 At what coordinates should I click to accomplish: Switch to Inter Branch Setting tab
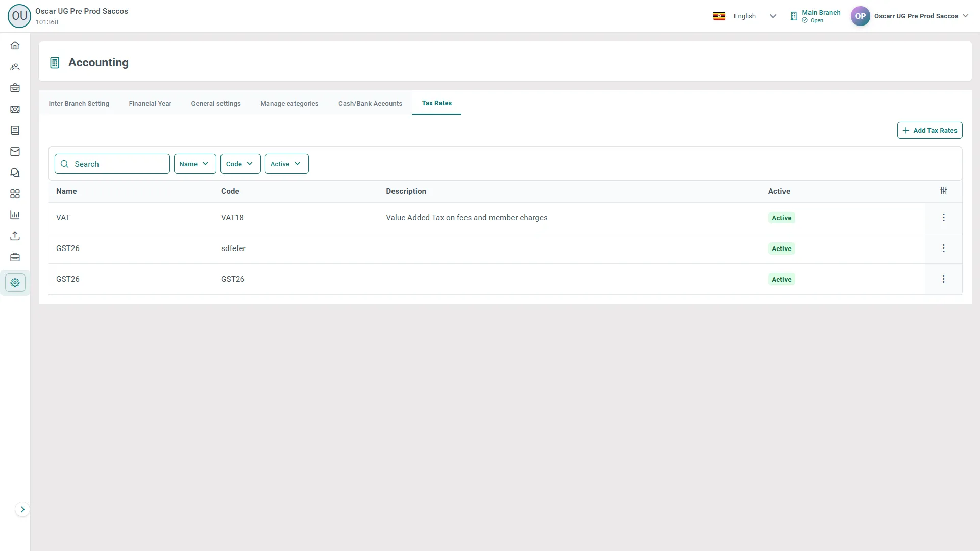(x=79, y=103)
